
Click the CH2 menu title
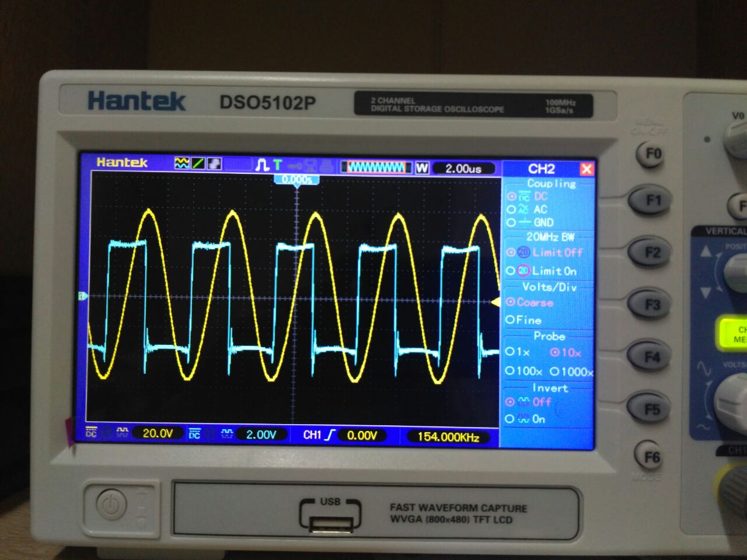[x=541, y=169]
